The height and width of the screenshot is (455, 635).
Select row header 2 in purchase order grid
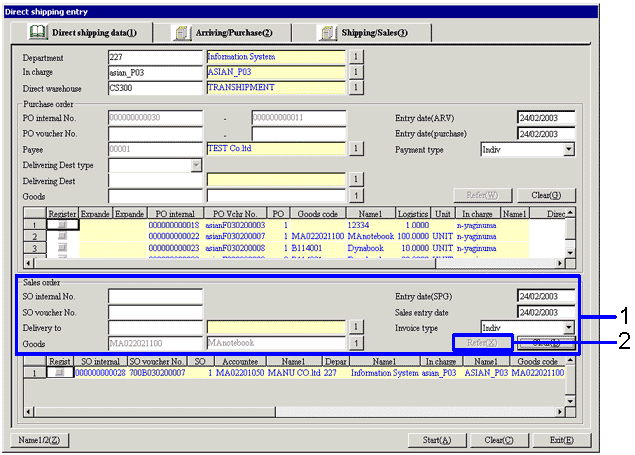pyautogui.click(x=35, y=236)
